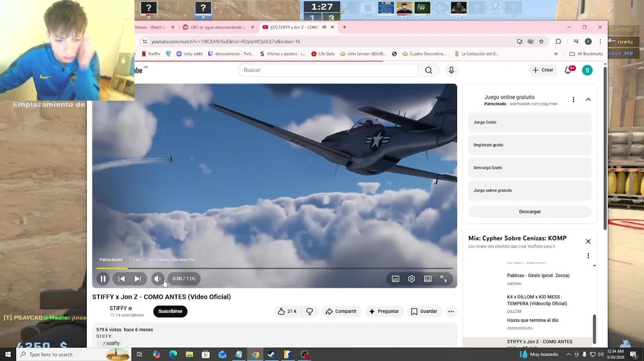644x361 pixels.
Task: Toggle subtitles in the video player
Action: click(396, 279)
